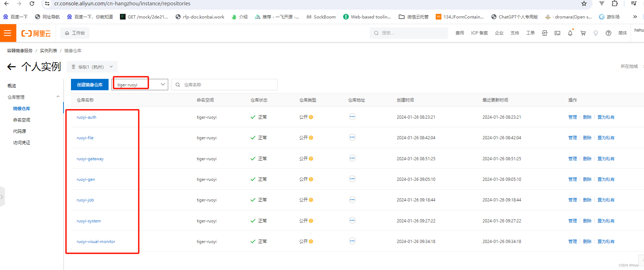
Task: Show repository address for ruoyi-system
Action: [x=352, y=220]
